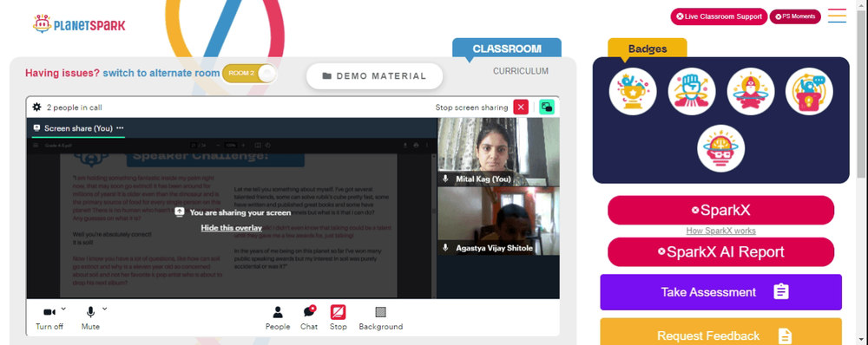
Task: Award the brain with glasses badge
Action: coord(720,148)
